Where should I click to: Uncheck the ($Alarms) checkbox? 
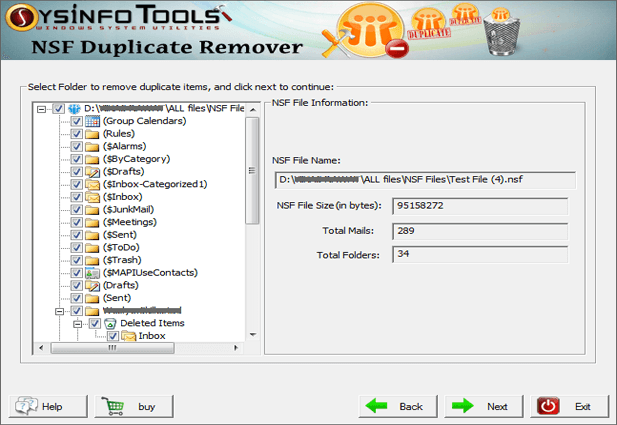76,146
